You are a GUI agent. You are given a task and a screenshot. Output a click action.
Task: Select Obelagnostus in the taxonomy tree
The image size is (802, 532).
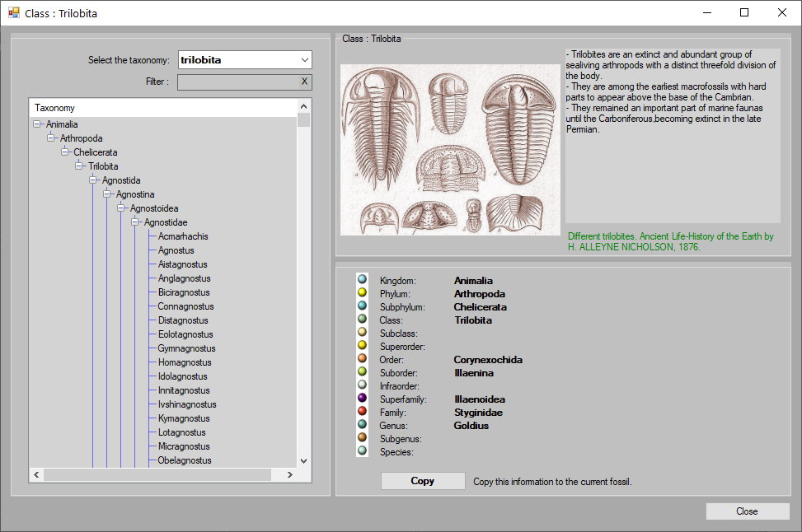coord(185,460)
